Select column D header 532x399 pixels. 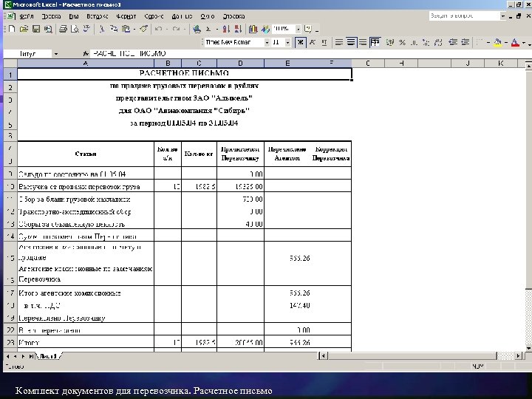coord(240,63)
